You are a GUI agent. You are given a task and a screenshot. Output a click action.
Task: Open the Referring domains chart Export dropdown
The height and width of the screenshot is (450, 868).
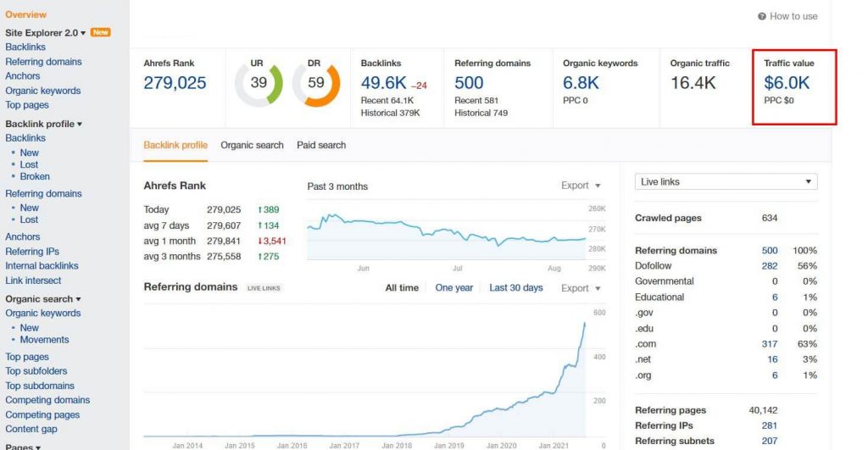click(581, 288)
